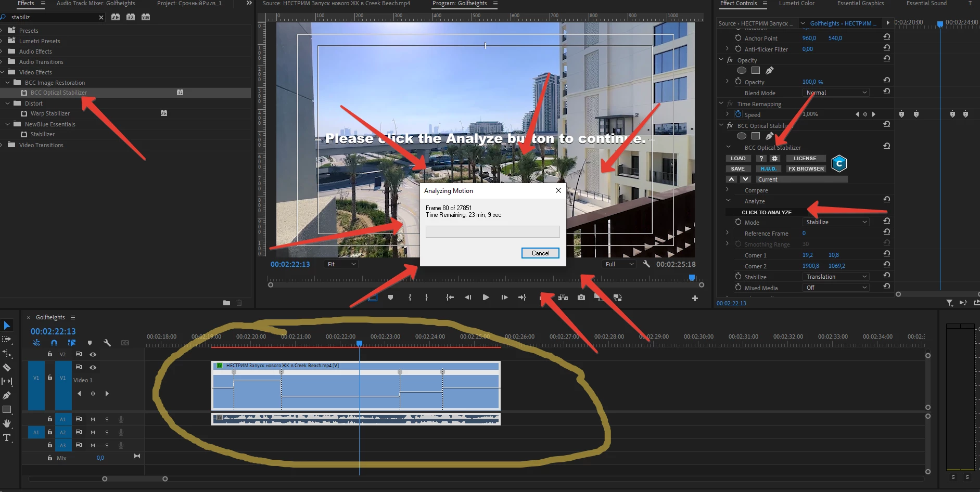Select the Hand tool
The image size is (980, 492).
click(x=7, y=423)
